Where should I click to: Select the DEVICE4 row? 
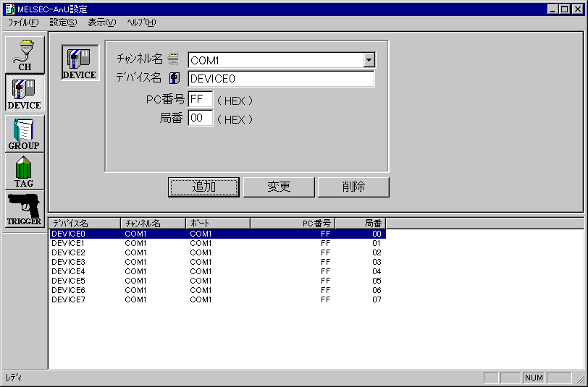[217, 271]
